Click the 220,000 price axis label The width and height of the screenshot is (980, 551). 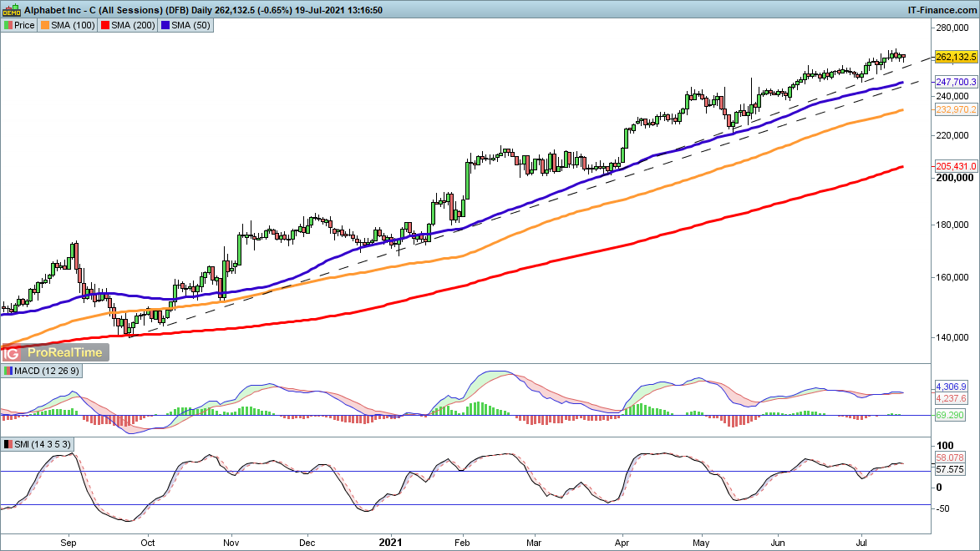click(x=952, y=135)
